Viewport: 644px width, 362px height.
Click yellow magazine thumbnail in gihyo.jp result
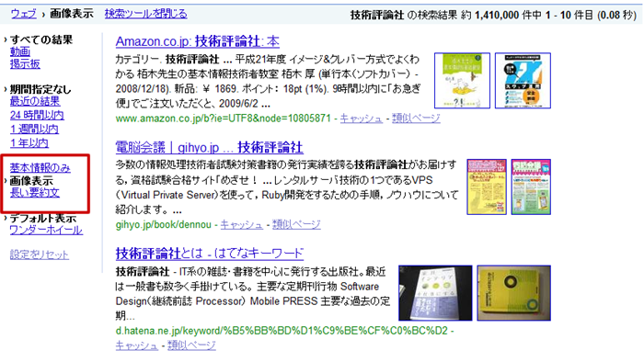(x=487, y=187)
